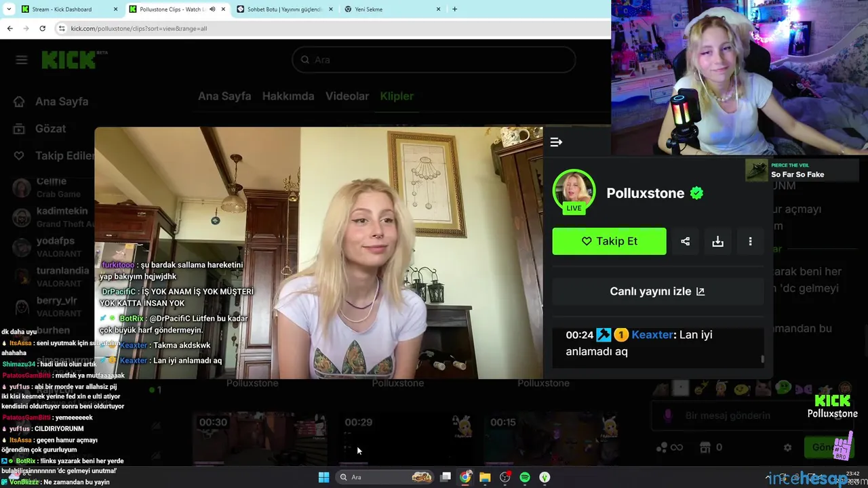Open Polluxstone's live avatar
The width and height of the screenshot is (868, 488).
pos(574,191)
